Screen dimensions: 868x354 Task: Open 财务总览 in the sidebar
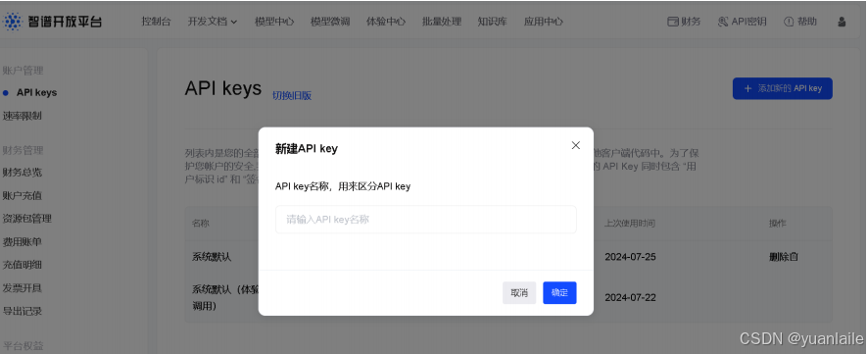click(x=23, y=173)
